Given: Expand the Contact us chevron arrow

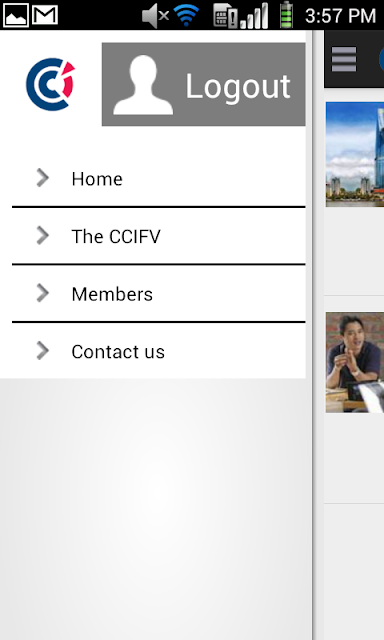Looking at the screenshot, I should (x=43, y=351).
